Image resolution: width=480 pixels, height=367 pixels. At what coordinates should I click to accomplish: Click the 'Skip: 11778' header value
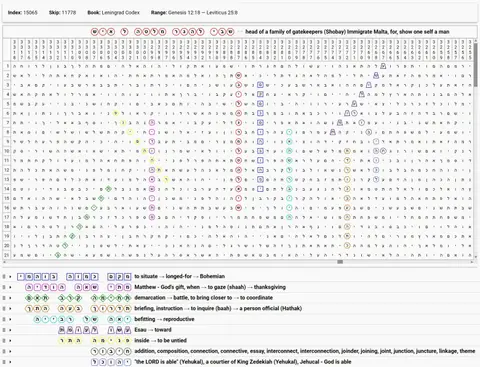pyautogui.click(x=62, y=13)
